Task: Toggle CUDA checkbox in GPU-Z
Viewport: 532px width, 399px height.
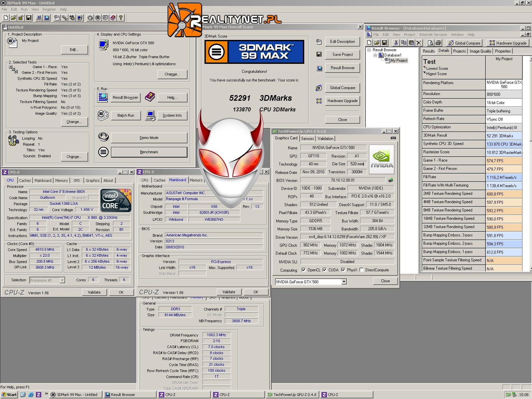Action: [x=325, y=270]
